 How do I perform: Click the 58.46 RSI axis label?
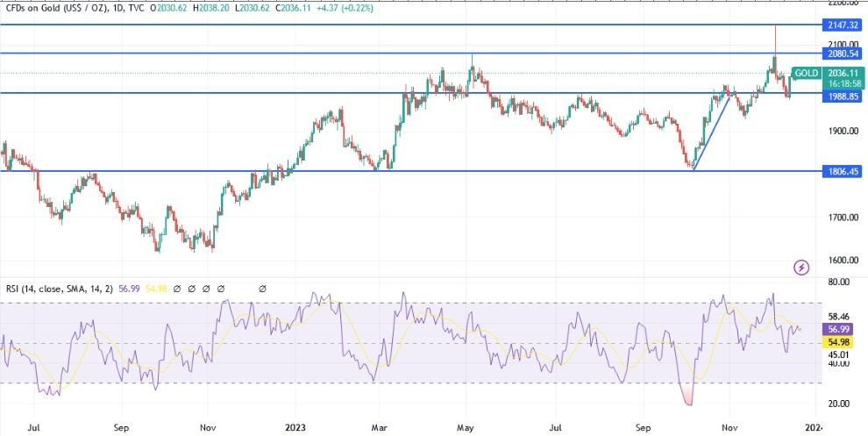[x=839, y=318]
